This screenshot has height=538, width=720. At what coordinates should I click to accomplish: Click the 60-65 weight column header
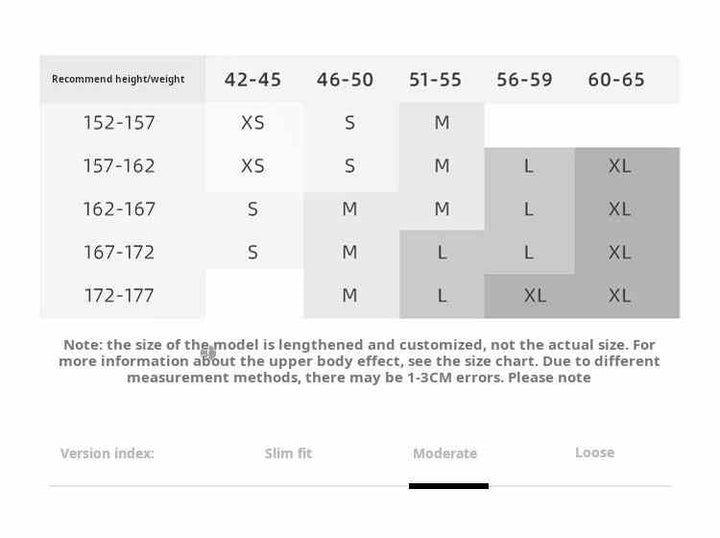coord(616,79)
